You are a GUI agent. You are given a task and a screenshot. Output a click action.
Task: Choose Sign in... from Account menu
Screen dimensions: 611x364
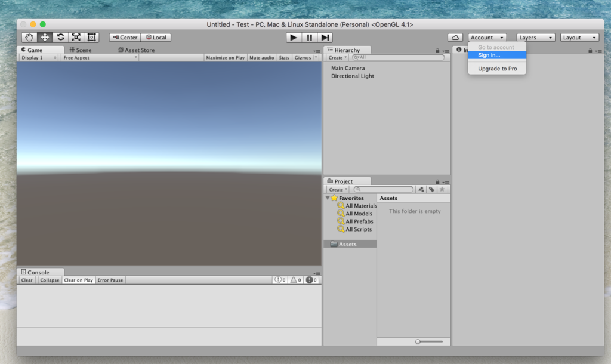point(497,55)
